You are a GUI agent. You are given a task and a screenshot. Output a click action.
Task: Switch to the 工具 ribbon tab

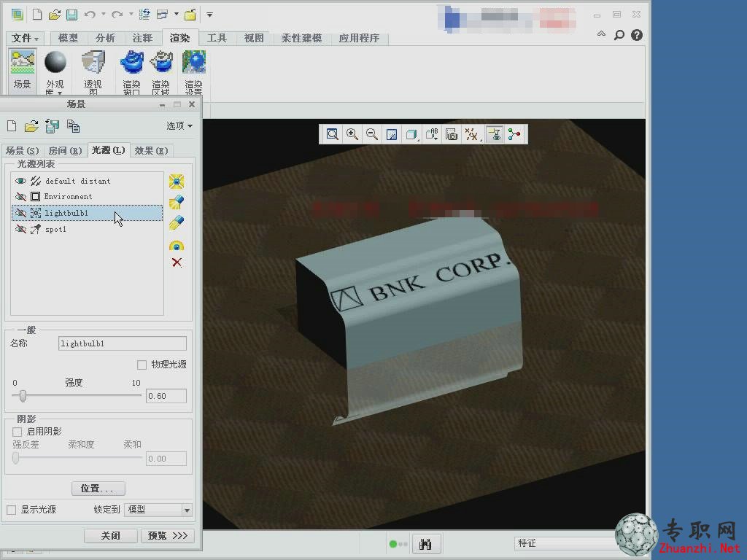click(216, 38)
